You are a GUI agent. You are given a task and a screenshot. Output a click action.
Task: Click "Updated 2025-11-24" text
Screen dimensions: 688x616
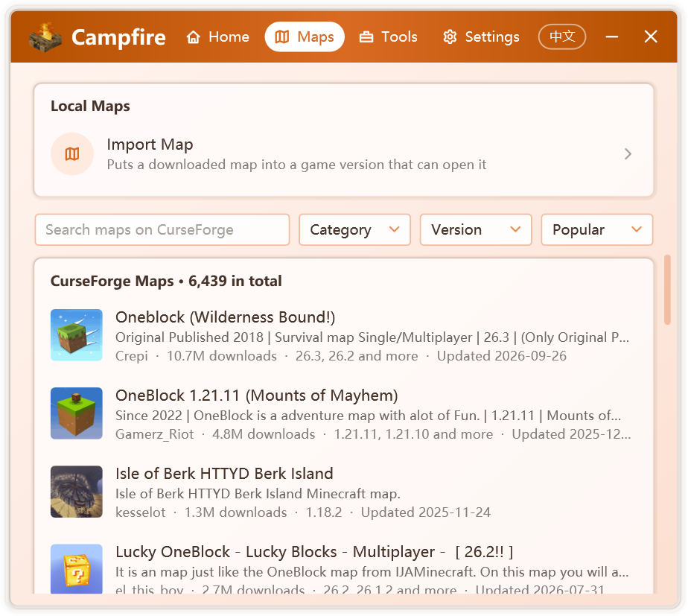(x=426, y=512)
